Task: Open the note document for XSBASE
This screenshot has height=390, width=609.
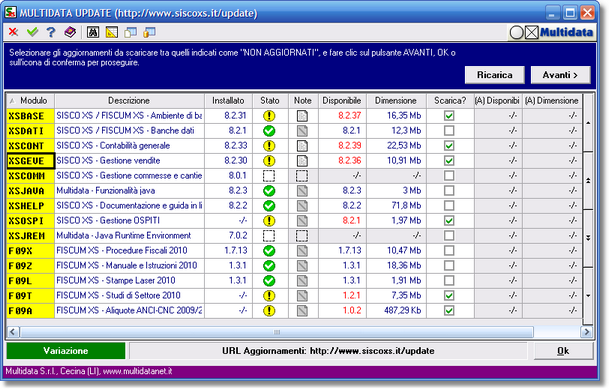Action: (x=302, y=116)
